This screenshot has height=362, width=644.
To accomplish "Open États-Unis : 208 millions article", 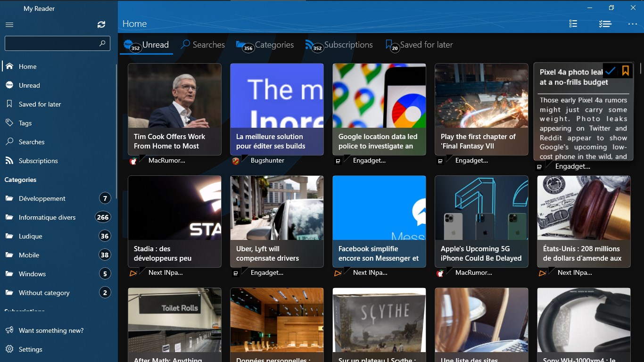I will coord(584,222).
